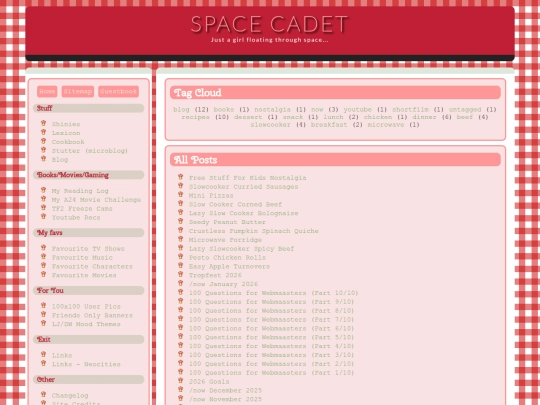Open Favourite Movies link
540x405 pixels.
(x=84, y=276)
